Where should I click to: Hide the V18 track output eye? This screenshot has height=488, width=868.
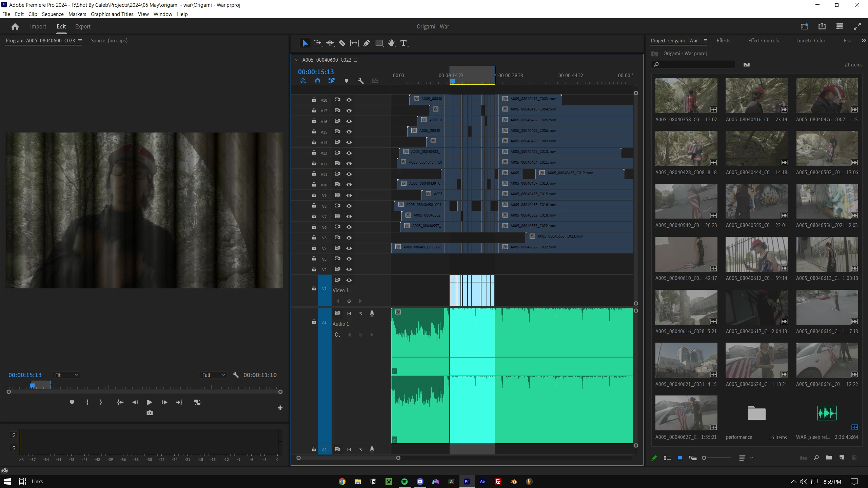click(349, 100)
